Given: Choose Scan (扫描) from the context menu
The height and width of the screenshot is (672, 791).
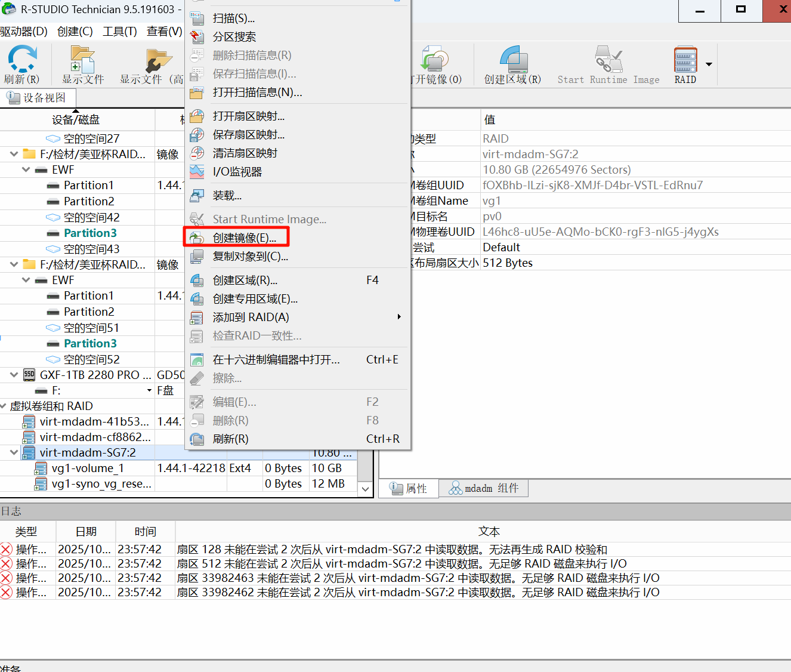Looking at the screenshot, I should [234, 19].
